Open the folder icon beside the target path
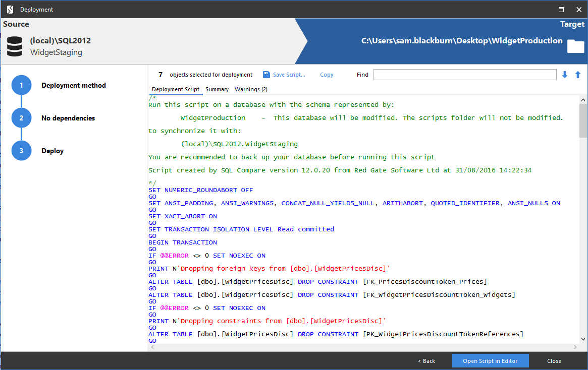This screenshot has width=588, height=370. pyautogui.click(x=575, y=45)
